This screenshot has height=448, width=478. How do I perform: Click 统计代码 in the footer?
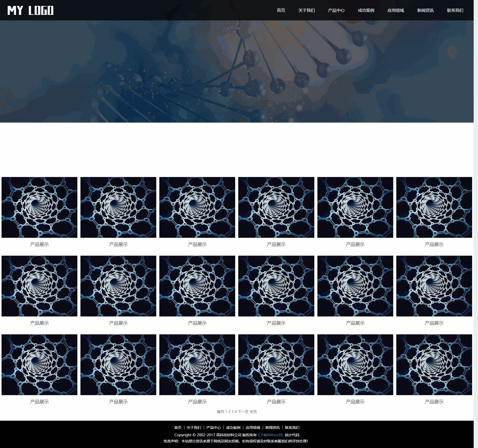coord(292,435)
